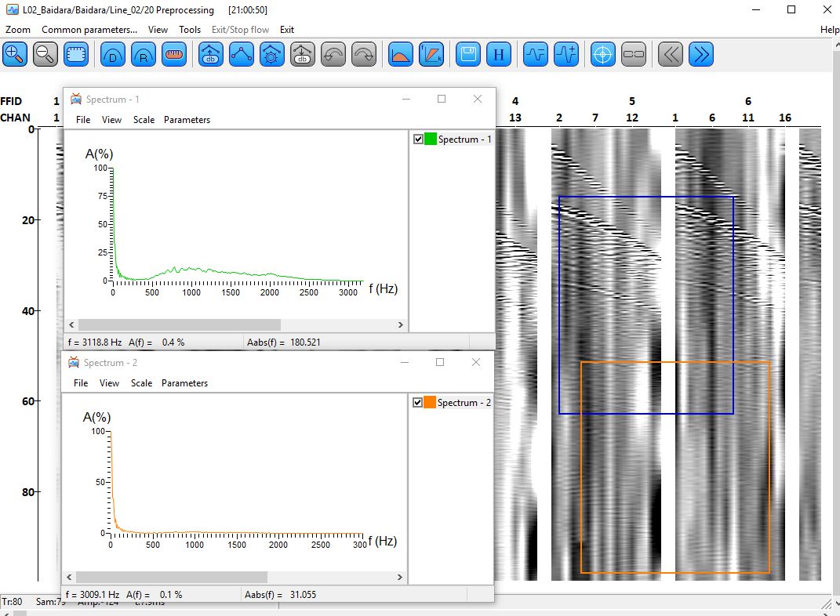Open File menu in Spectrum - 1 window
The height and width of the screenshot is (616, 840).
click(83, 120)
